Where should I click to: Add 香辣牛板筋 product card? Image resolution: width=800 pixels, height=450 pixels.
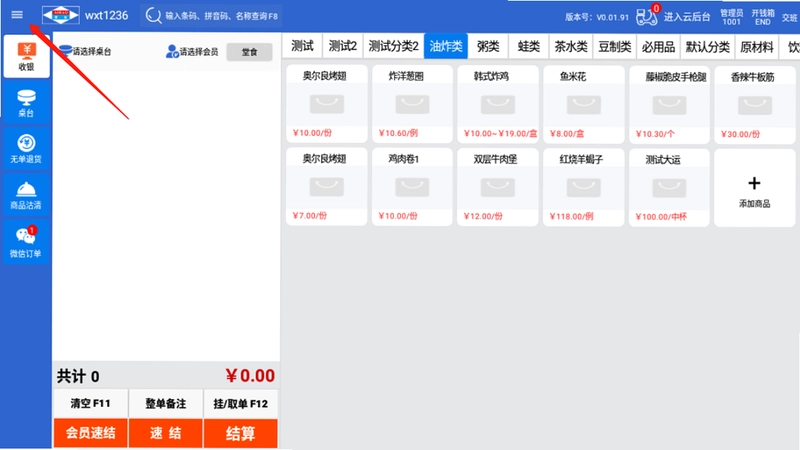tap(755, 105)
